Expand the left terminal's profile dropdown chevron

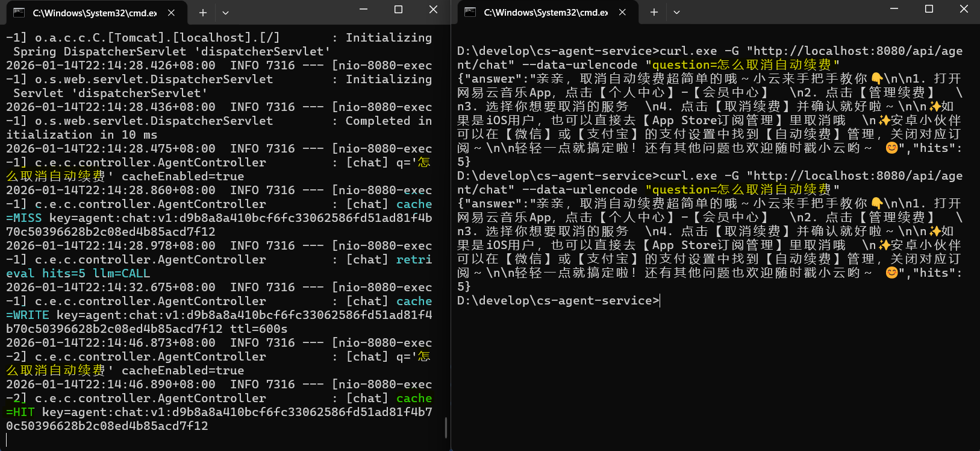coord(225,13)
